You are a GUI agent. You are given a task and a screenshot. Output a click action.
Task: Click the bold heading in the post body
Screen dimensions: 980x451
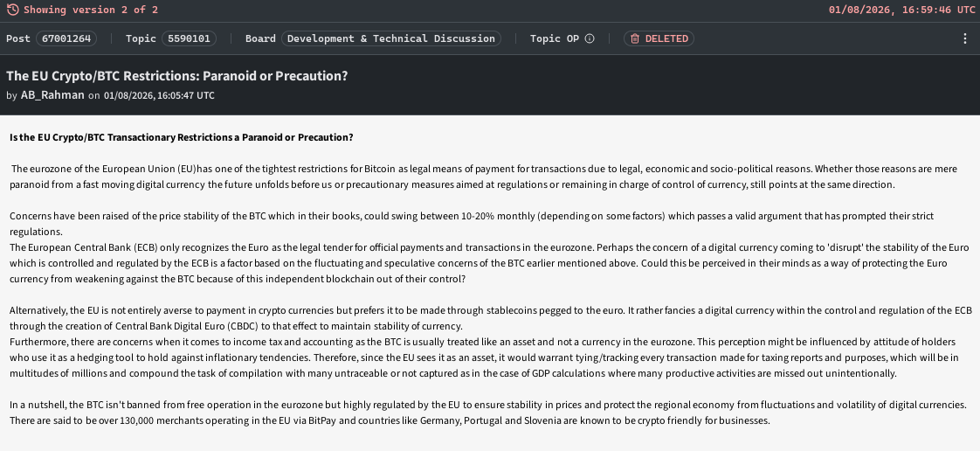point(182,137)
